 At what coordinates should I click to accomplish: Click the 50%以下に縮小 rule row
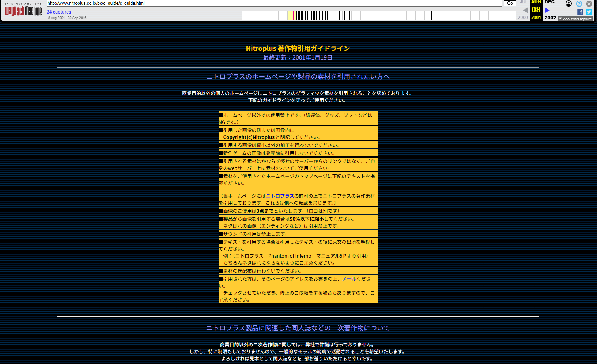298,222
